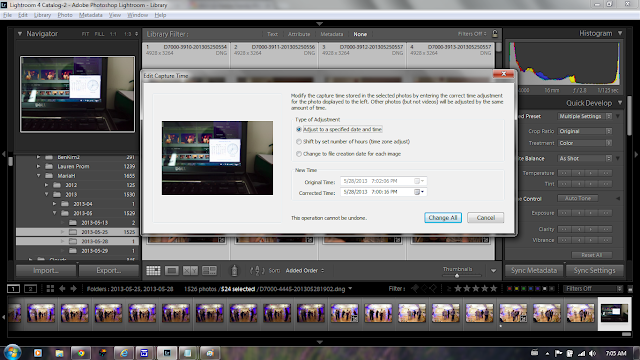Collapse the Quick Develop panel
Screen dimensions: 640x360
[620, 103]
